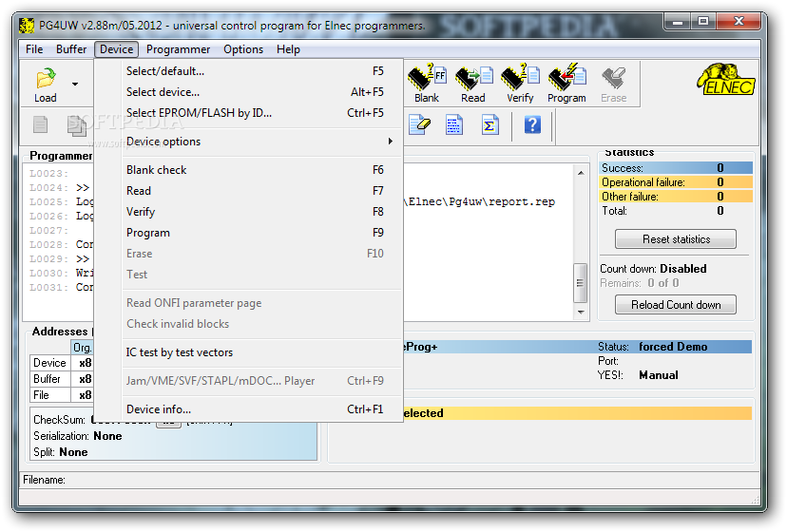Click the Count down: Disabled text

pos(653,269)
